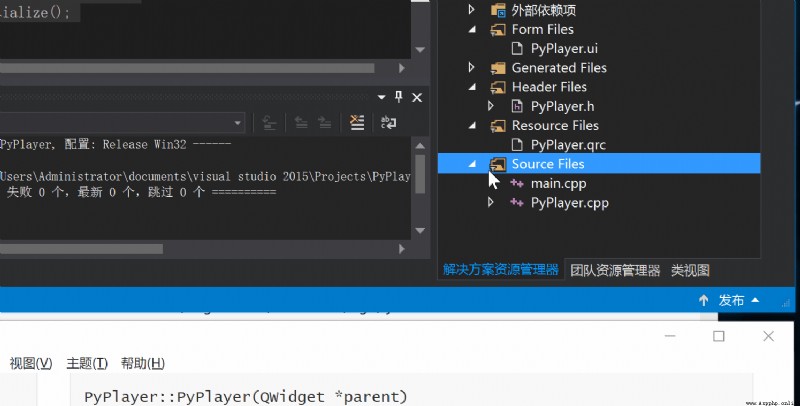This screenshot has height=406, width=800.
Task: Select PyPlayer.cpp in the tree
Action: pyautogui.click(x=569, y=203)
